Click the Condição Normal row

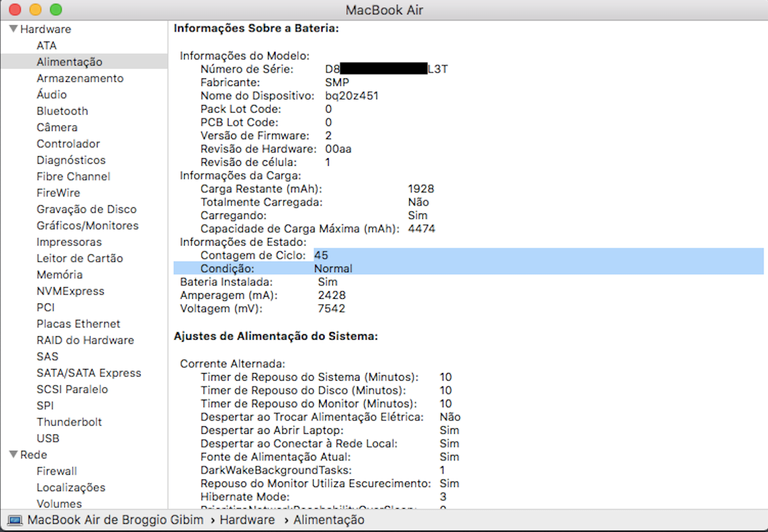pyautogui.click(x=467, y=268)
